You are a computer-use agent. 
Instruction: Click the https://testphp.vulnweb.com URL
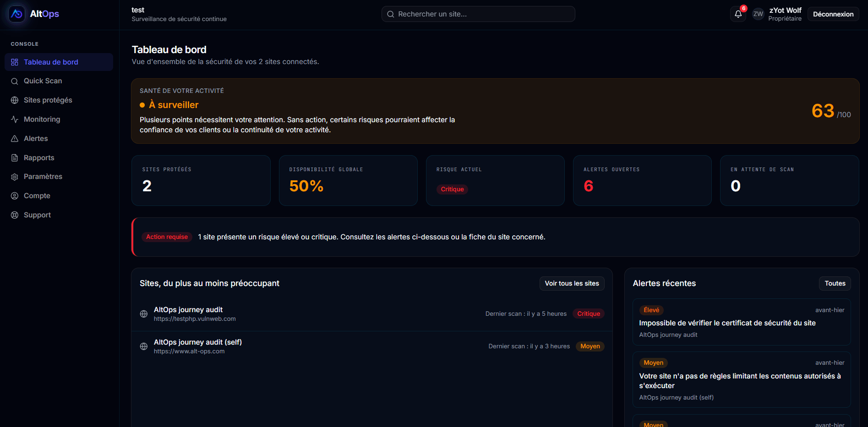(195, 319)
